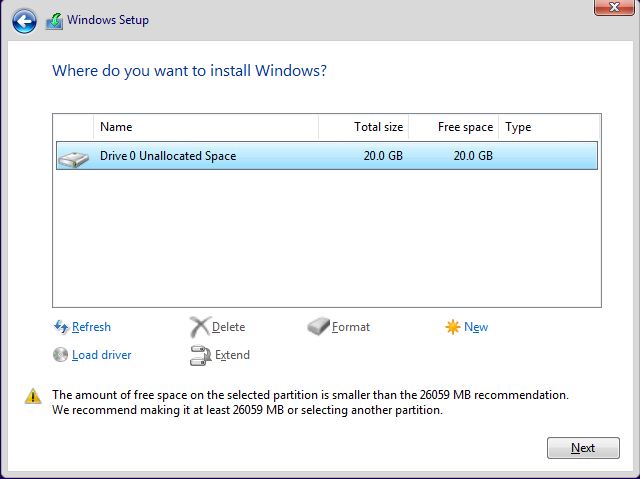Viewport: 640px width, 479px height.
Task: Click the Name column header
Action: pos(206,127)
